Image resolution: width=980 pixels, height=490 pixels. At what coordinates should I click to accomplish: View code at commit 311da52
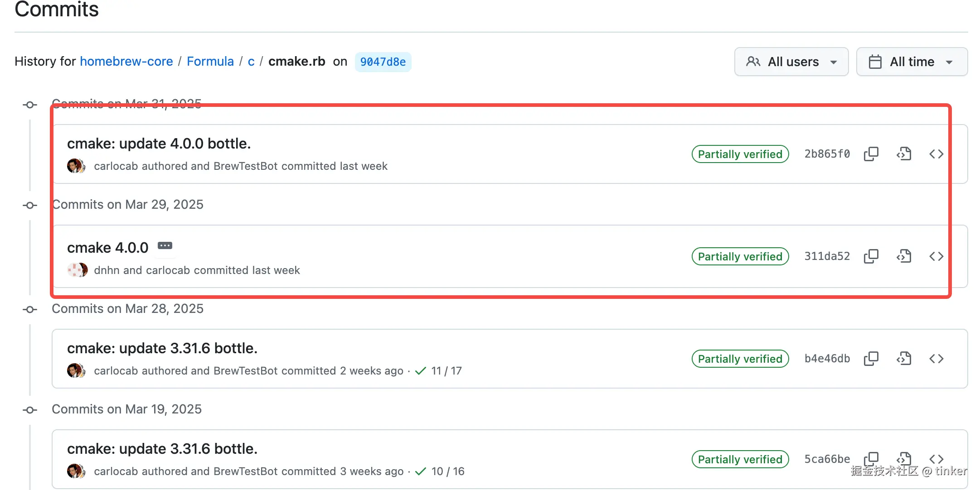click(x=903, y=256)
